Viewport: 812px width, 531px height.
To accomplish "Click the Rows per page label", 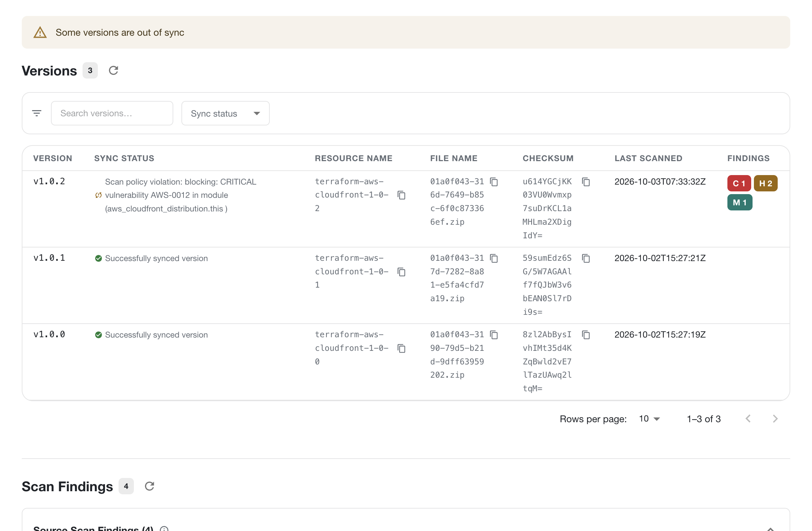I will click(593, 419).
